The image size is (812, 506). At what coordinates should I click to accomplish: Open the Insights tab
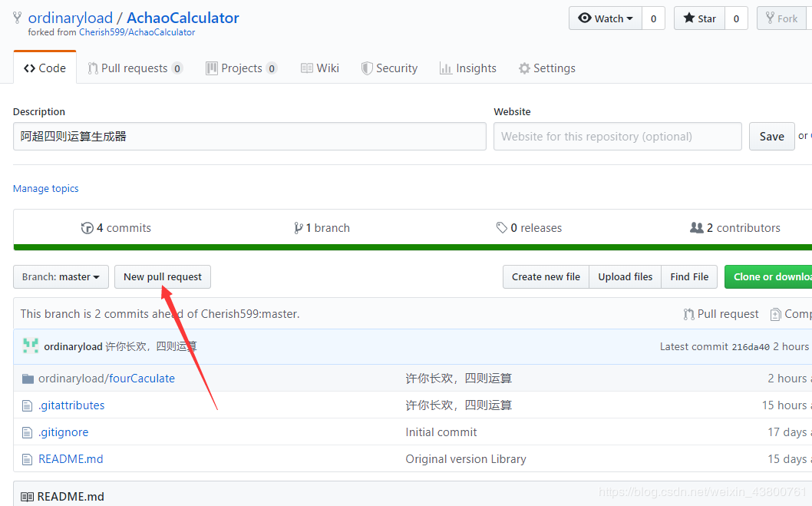click(x=468, y=68)
